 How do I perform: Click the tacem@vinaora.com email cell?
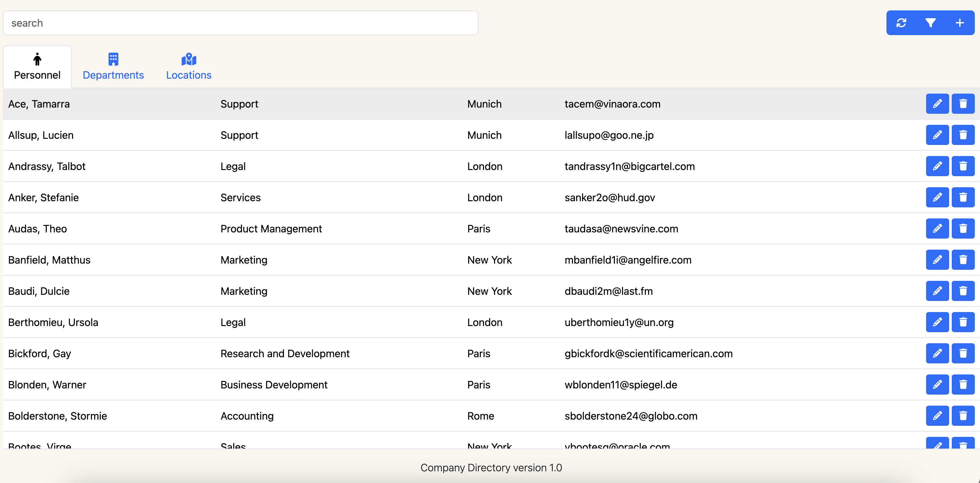[x=612, y=104]
